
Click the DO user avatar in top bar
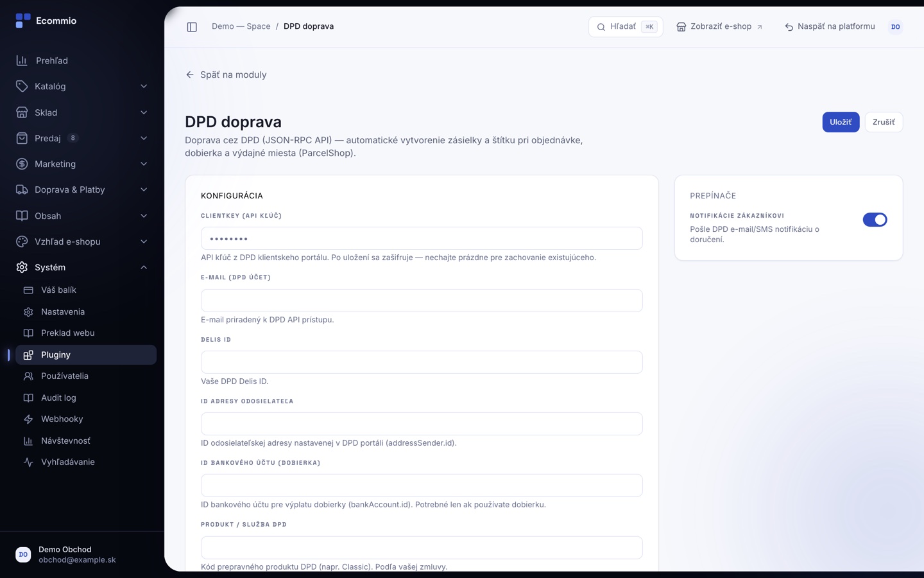click(895, 27)
